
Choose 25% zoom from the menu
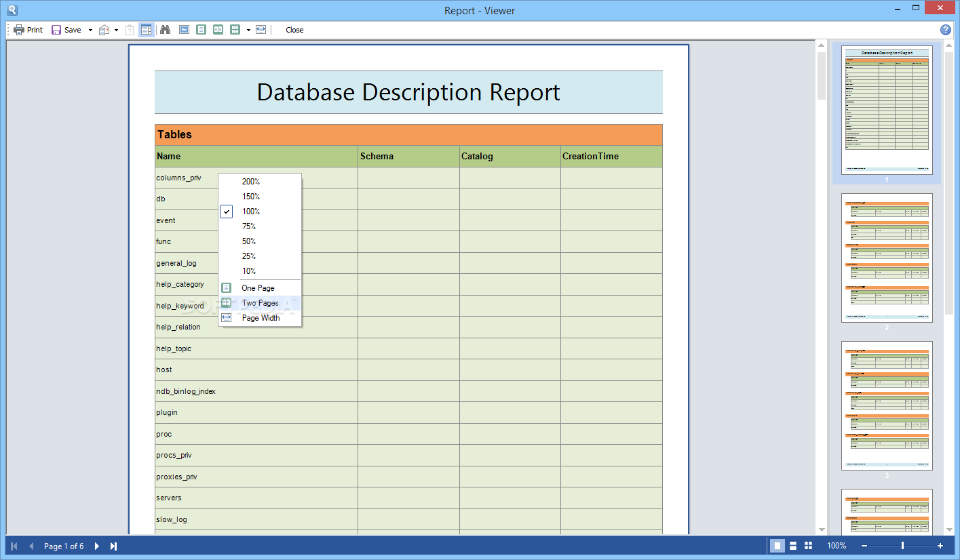coord(260,256)
